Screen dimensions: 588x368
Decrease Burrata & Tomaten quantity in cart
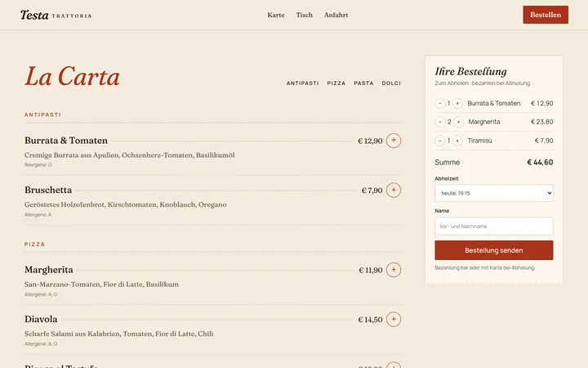[440, 103]
